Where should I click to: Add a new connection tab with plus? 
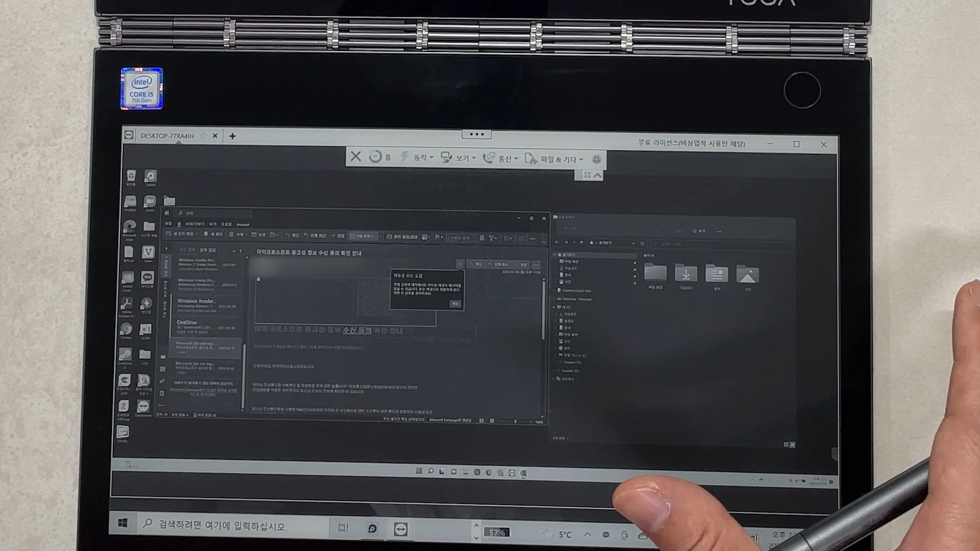click(232, 136)
